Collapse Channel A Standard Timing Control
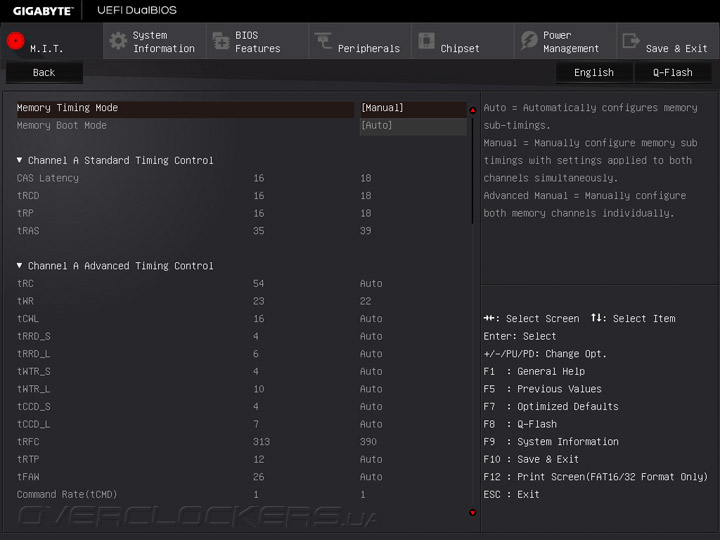720x540 pixels. tap(20, 160)
